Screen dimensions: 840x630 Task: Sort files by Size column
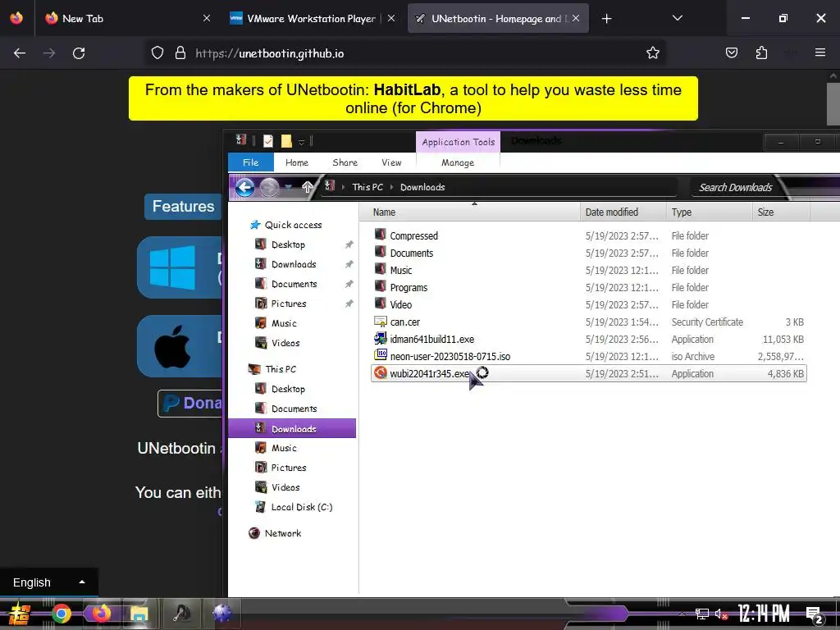[781, 212]
